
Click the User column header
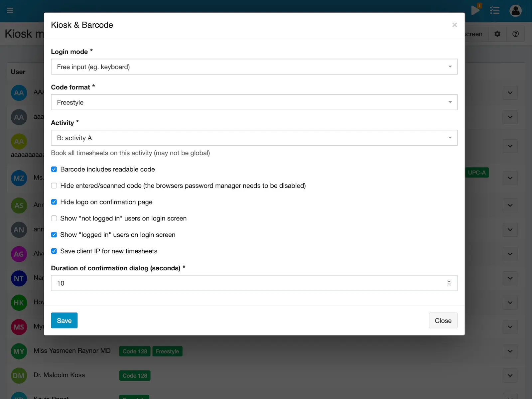(18, 72)
